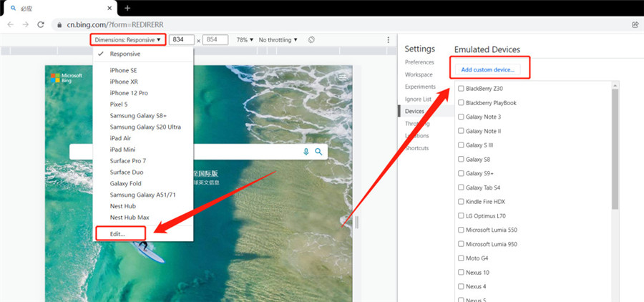Click the browser forward arrow

tap(26, 24)
